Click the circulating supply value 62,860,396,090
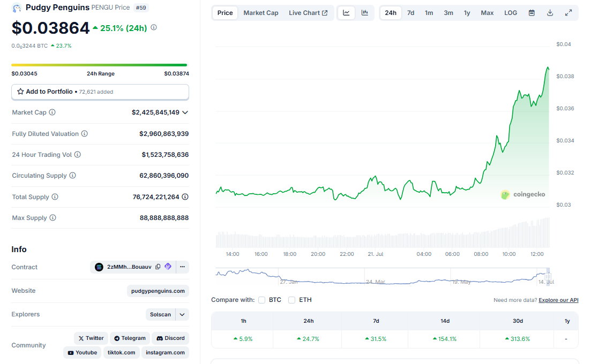The width and height of the screenshot is (591, 364). click(164, 176)
